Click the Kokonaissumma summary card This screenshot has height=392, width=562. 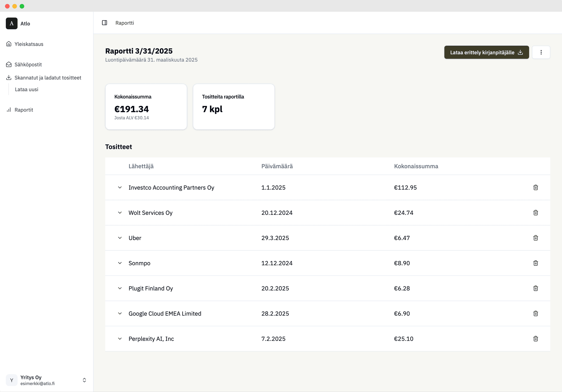[146, 106]
